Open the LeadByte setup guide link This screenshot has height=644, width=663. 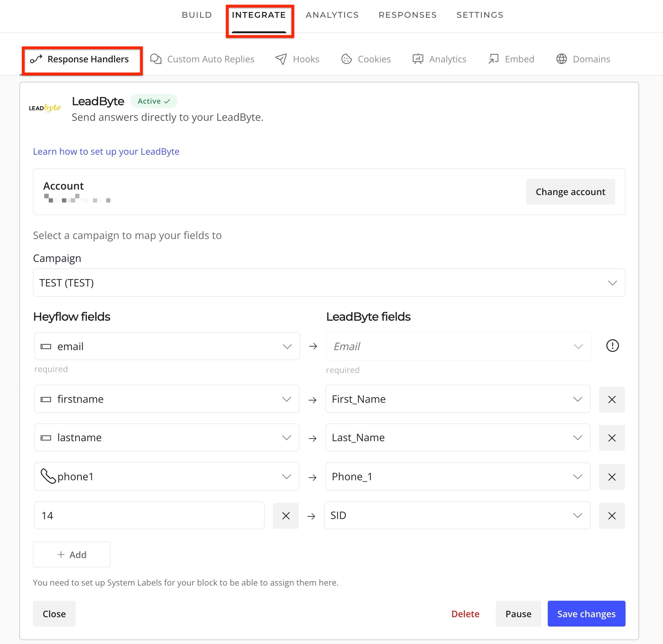pos(106,151)
